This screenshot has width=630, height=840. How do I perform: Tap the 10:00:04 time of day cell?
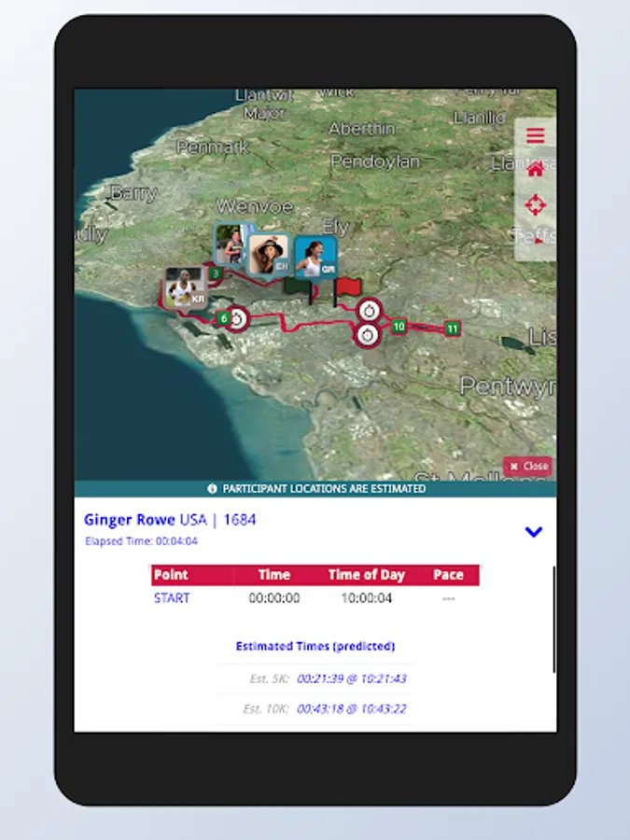point(367,598)
